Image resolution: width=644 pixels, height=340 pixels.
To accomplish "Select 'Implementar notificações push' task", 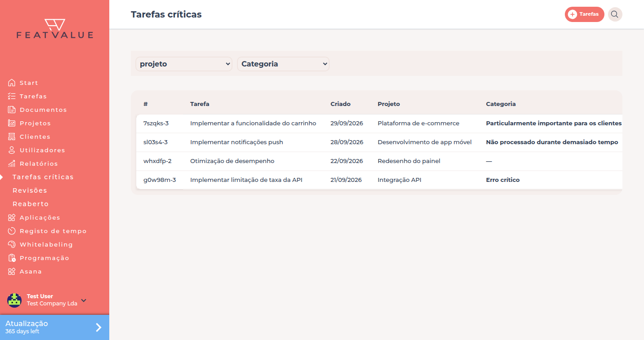I will coord(237,142).
